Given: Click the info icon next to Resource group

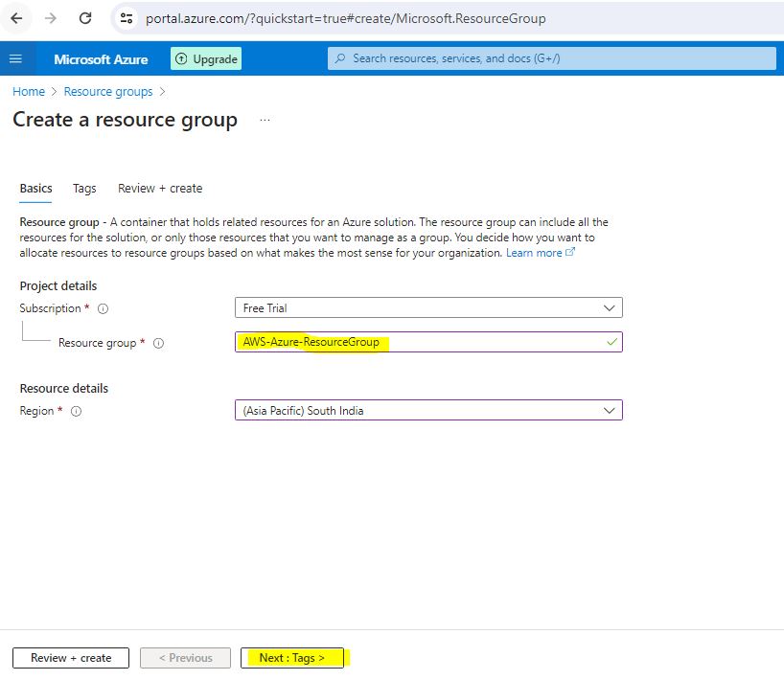Looking at the screenshot, I should (159, 343).
